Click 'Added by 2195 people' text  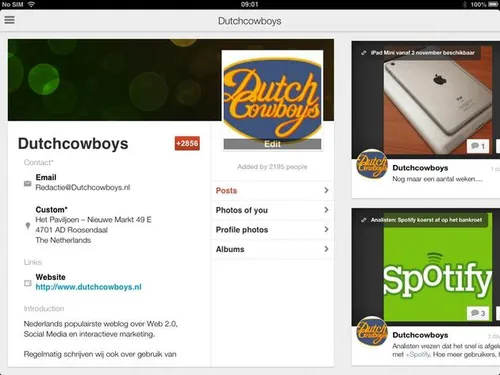coord(272,167)
